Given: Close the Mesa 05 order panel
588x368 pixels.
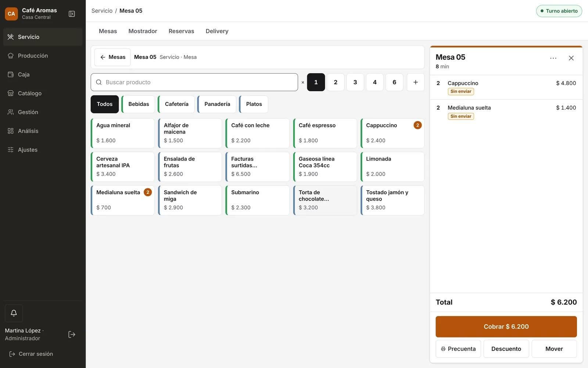Looking at the screenshot, I should (571, 58).
